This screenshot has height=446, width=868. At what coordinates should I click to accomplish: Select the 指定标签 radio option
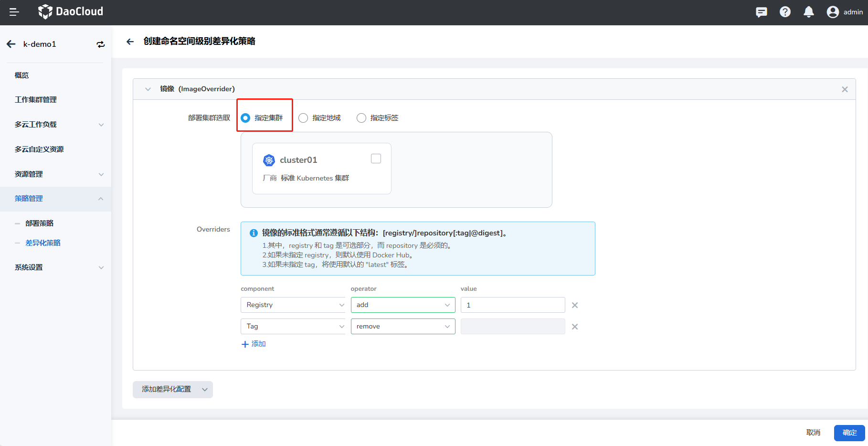coord(361,118)
